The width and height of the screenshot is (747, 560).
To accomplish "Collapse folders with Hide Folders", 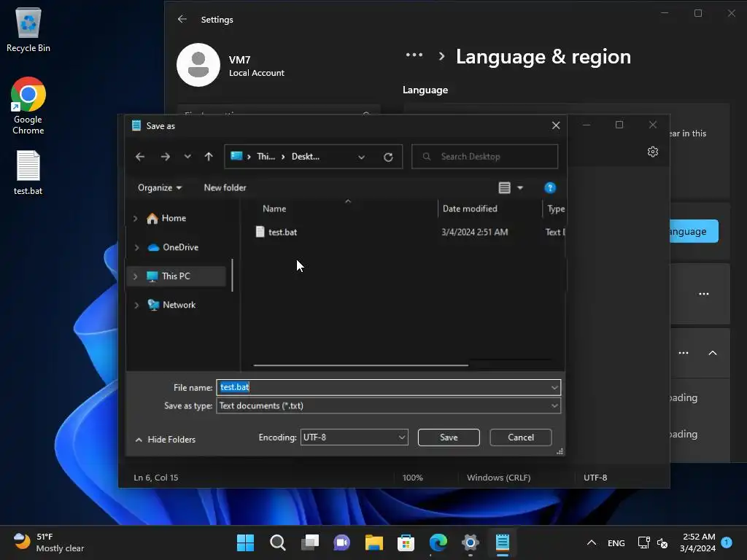I will (x=166, y=440).
